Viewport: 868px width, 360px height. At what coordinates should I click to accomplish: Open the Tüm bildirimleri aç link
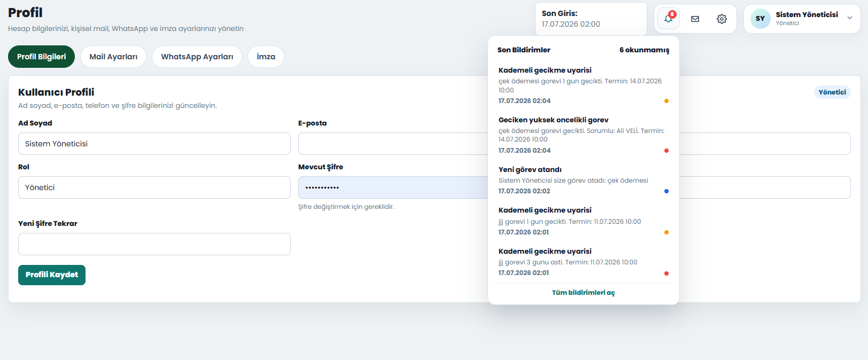[x=583, y=293]
